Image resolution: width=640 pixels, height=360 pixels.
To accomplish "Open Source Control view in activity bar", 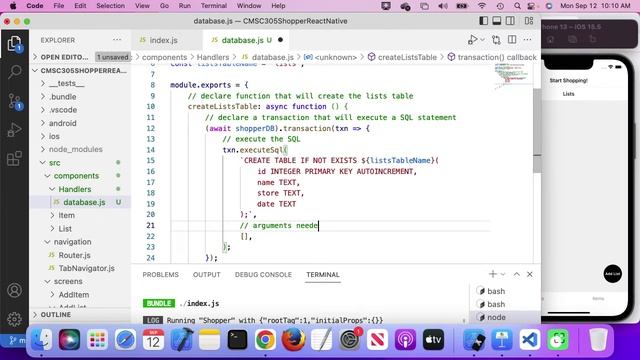I will [x=14, y=101].
